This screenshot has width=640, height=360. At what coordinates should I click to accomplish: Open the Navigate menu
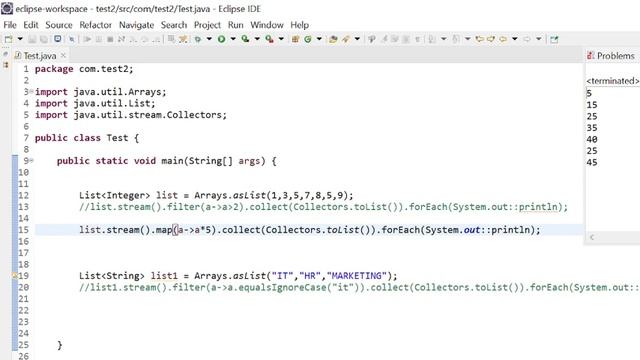[136, 25]
